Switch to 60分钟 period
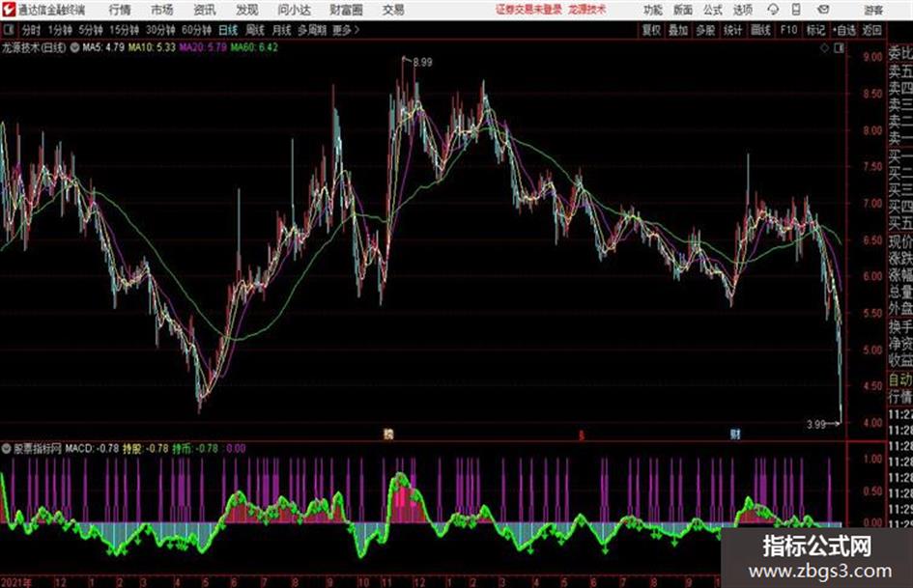 tap(196, 30)
